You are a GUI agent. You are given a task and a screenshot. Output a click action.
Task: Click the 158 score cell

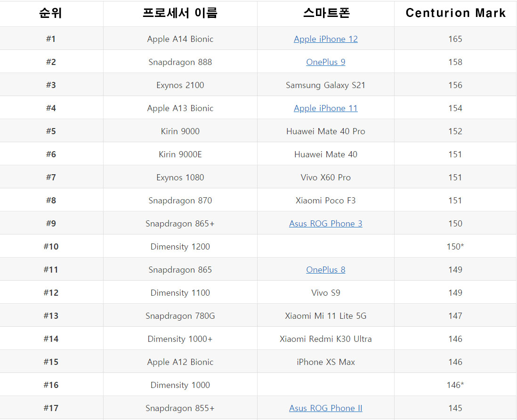[455, 62]
